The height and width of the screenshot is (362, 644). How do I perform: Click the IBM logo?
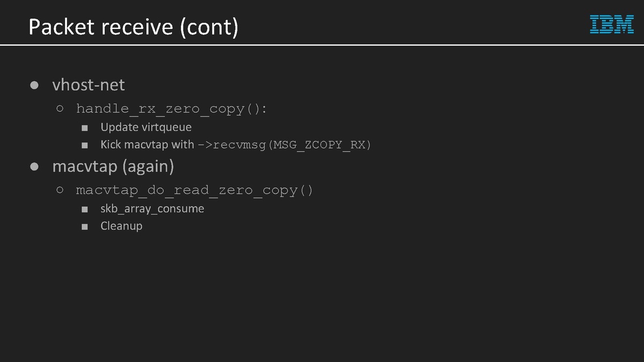(612, 24)
